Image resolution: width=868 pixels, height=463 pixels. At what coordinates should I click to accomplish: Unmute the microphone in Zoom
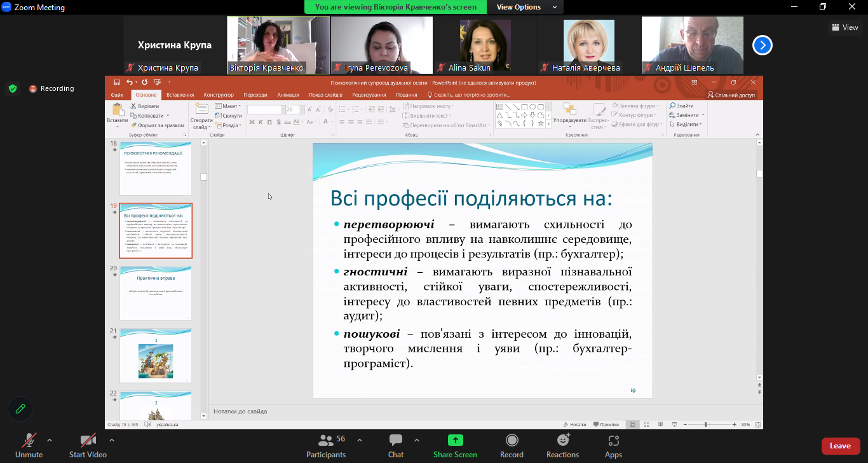29,445
